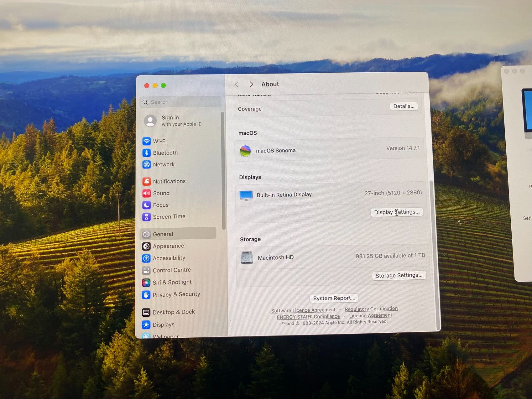The width and height of the screenshot is (532, 399).
Task: Click the Storage Settings button
Action: point(399,275)
